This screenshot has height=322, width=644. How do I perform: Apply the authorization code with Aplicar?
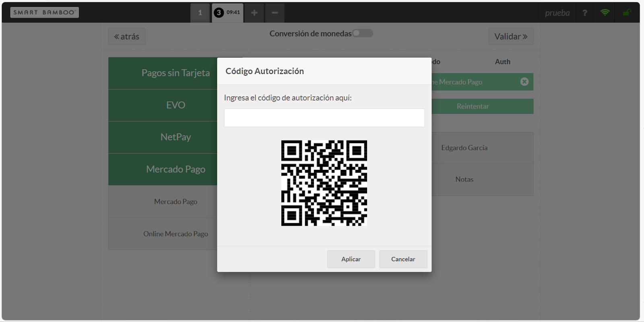tap(351, 259)
